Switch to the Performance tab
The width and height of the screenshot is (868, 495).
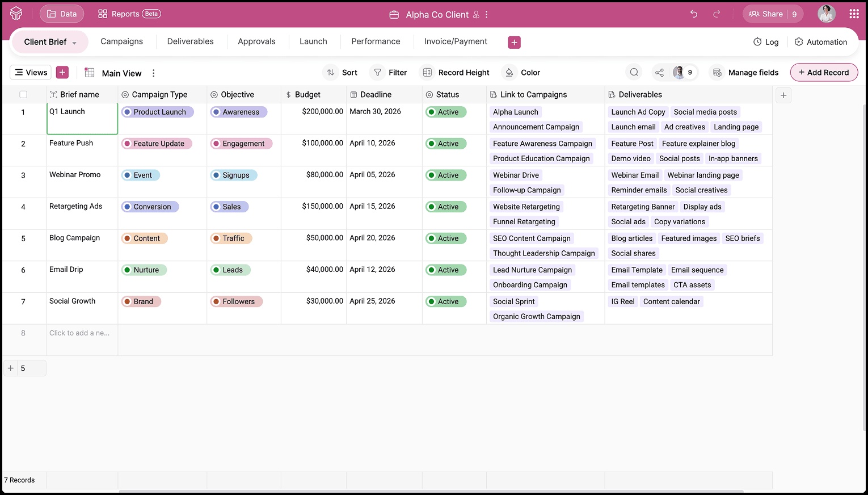[376, 41]
